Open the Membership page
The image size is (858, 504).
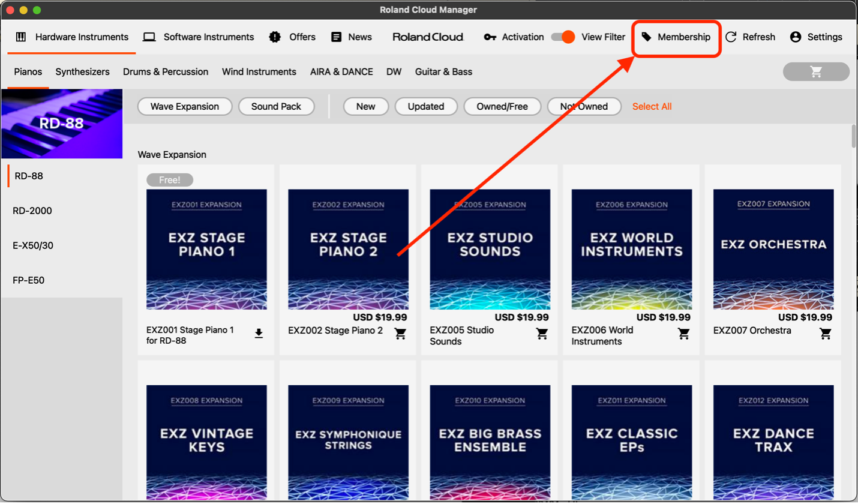point(676,37)
